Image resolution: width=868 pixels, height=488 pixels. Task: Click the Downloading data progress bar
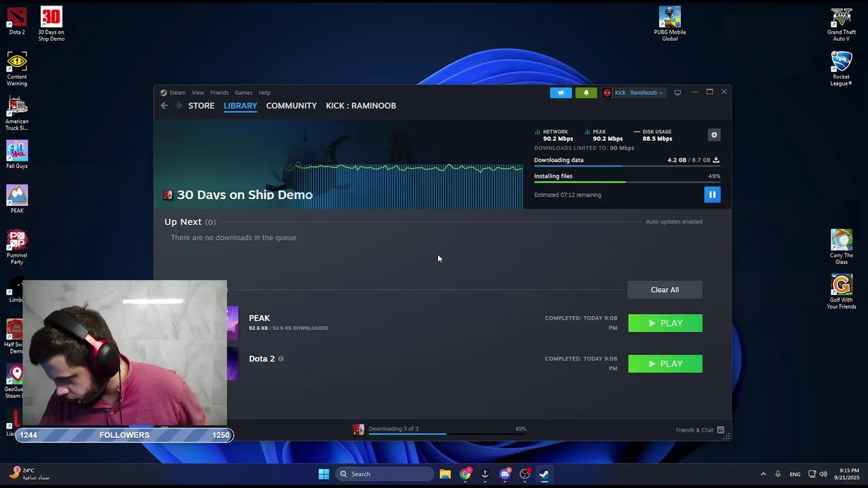[627, 166]
